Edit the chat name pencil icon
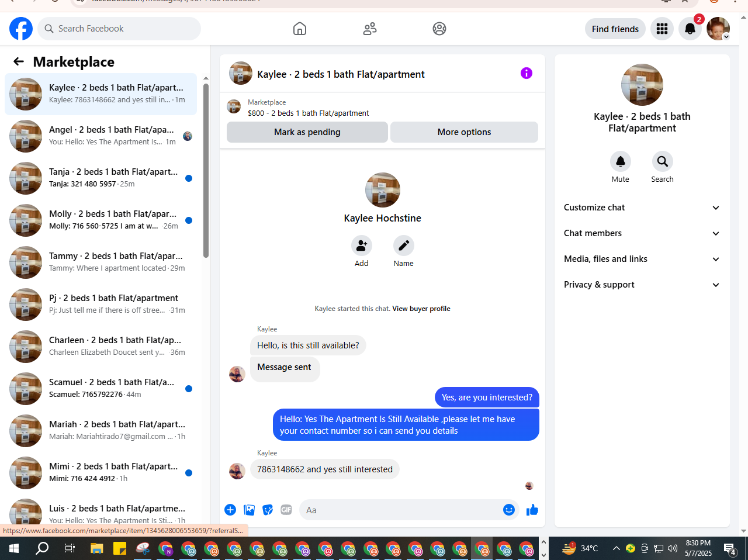Image resolution: width=748 pixels, height=560 pixels. pos(404,246)
